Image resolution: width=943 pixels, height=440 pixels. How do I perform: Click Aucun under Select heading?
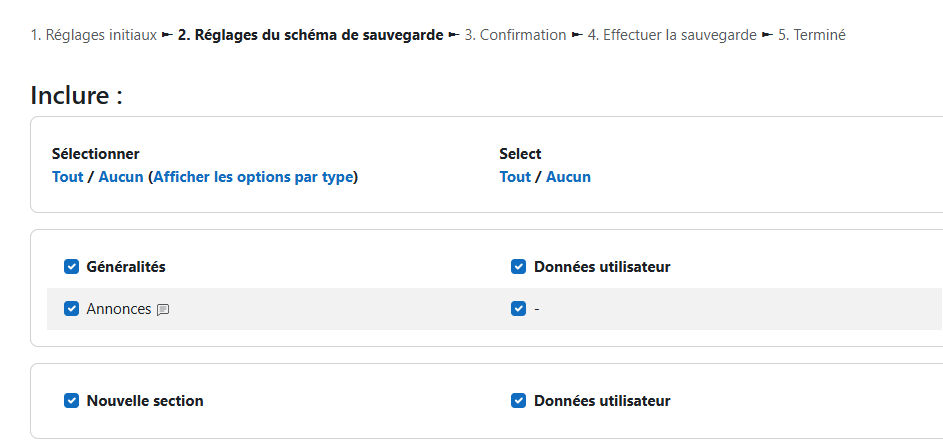tap(568, 177)
